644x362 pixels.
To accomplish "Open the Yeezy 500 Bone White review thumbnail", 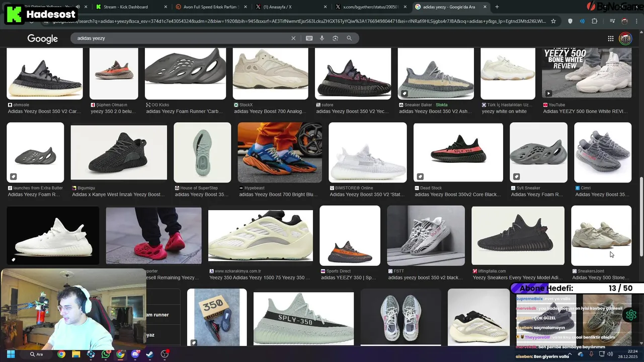I will [587, 72].
